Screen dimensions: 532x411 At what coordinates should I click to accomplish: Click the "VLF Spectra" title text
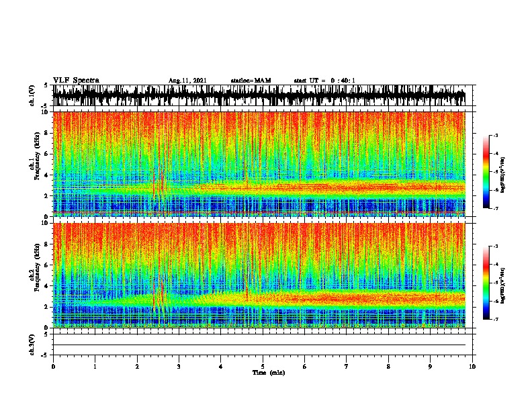[76, 81]
